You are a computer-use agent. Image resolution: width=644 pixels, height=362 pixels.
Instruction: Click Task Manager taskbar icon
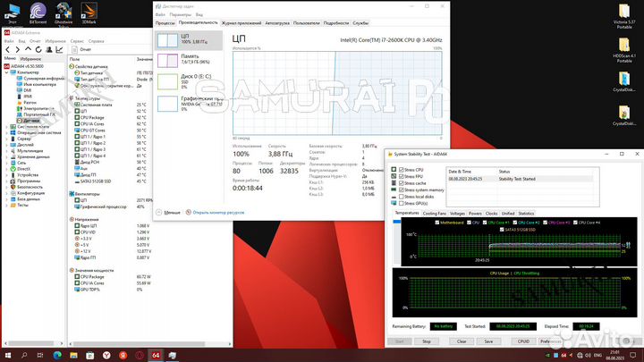(172, 355)
